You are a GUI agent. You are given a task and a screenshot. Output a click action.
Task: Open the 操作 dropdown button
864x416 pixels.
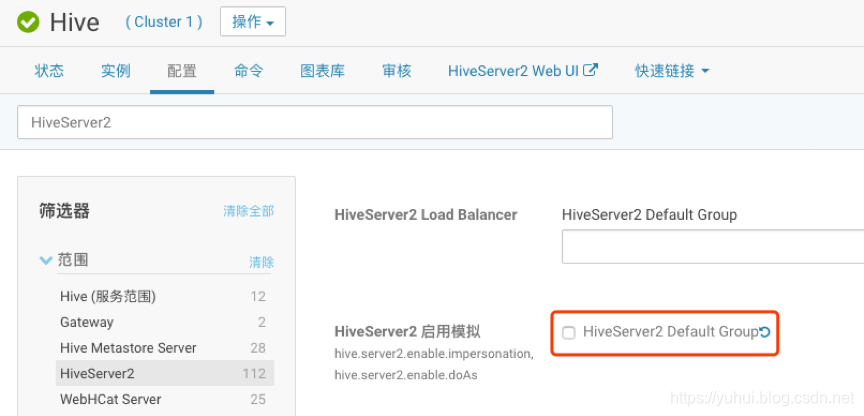(x=253, y=22)
